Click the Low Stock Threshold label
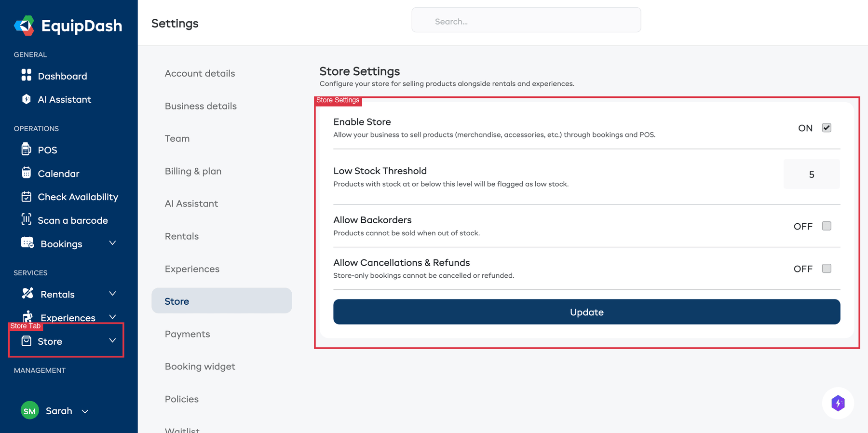The width and height of the screenshot is (868, 433). click(x=380, y=171)
